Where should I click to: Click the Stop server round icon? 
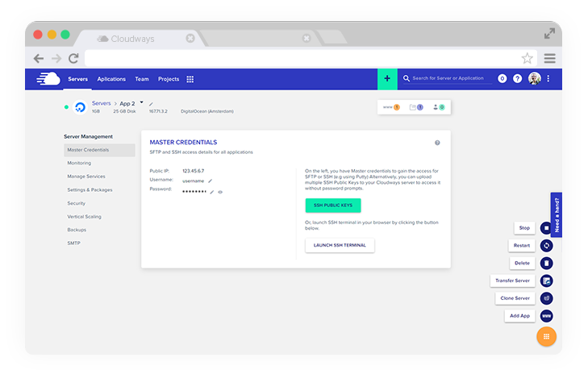point(546,228)
